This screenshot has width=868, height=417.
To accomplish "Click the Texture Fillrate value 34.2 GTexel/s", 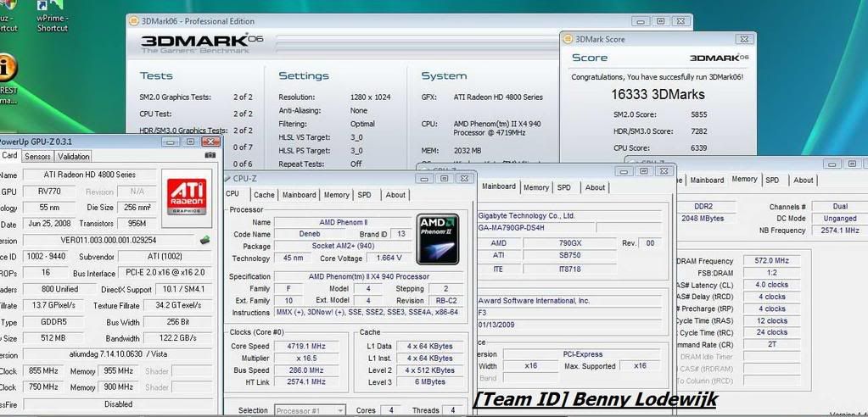I will click(177, 305).
